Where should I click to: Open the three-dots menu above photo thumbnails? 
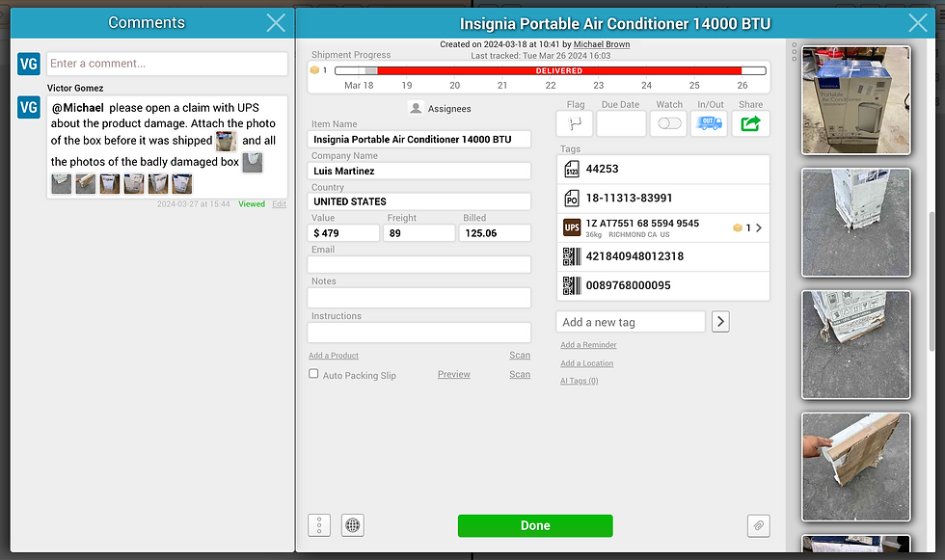[794, 52]
